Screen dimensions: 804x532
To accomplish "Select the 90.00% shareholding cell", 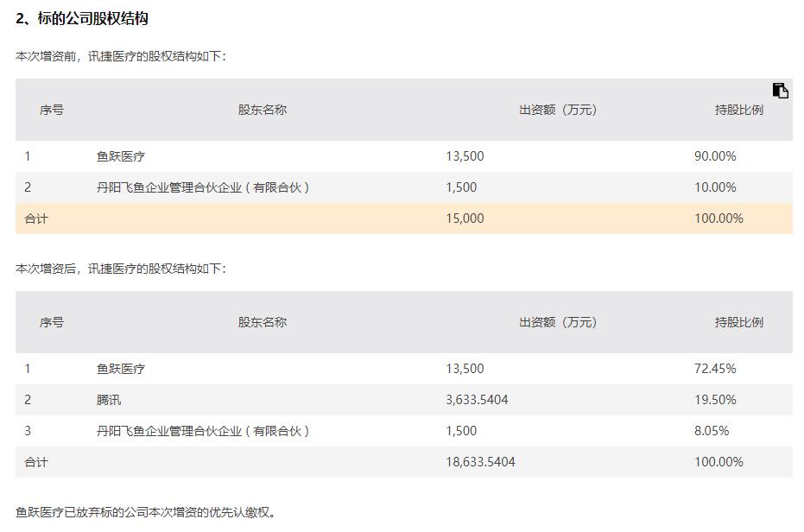I will [x=715, y=156].
